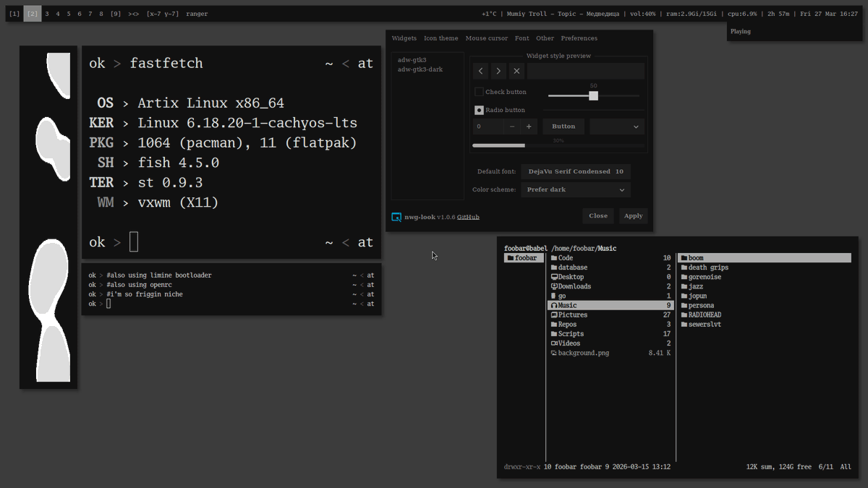Click the Pictures icon in ranger
The height and width of the screenshot is (488, 868).
(x=554, y=315)
